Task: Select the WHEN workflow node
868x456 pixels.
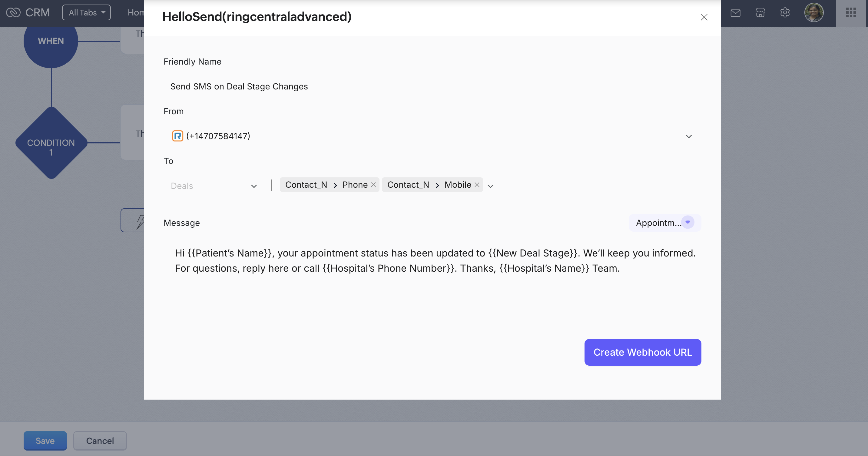Action: (51, 41)
